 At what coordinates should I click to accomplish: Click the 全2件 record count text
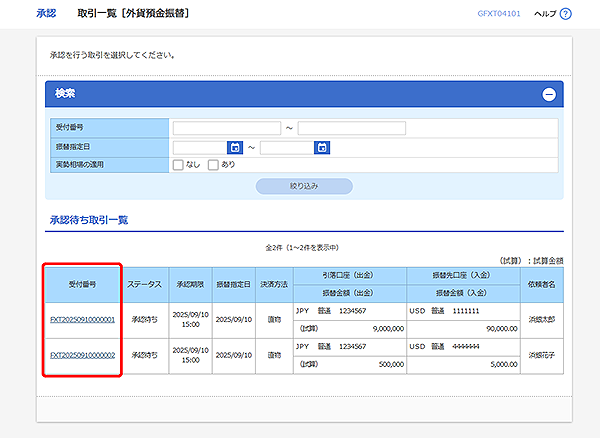click(302, 248)
